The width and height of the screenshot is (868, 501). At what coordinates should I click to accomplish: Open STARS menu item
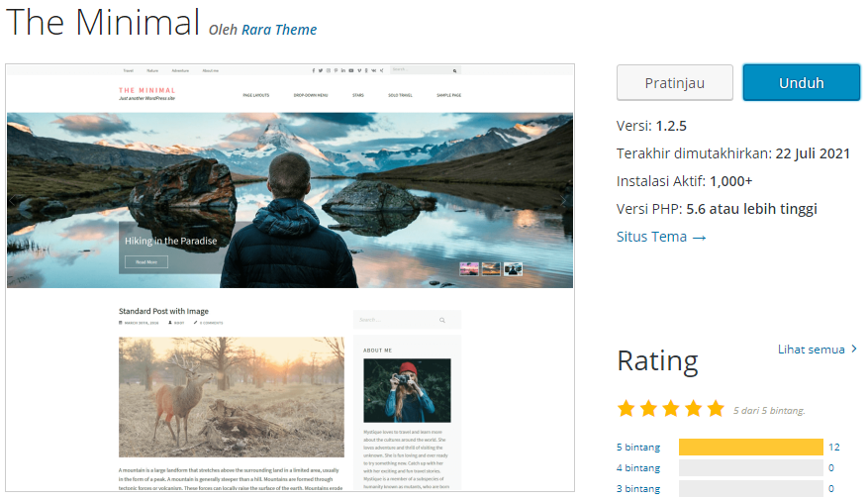(x=358, y=95)
